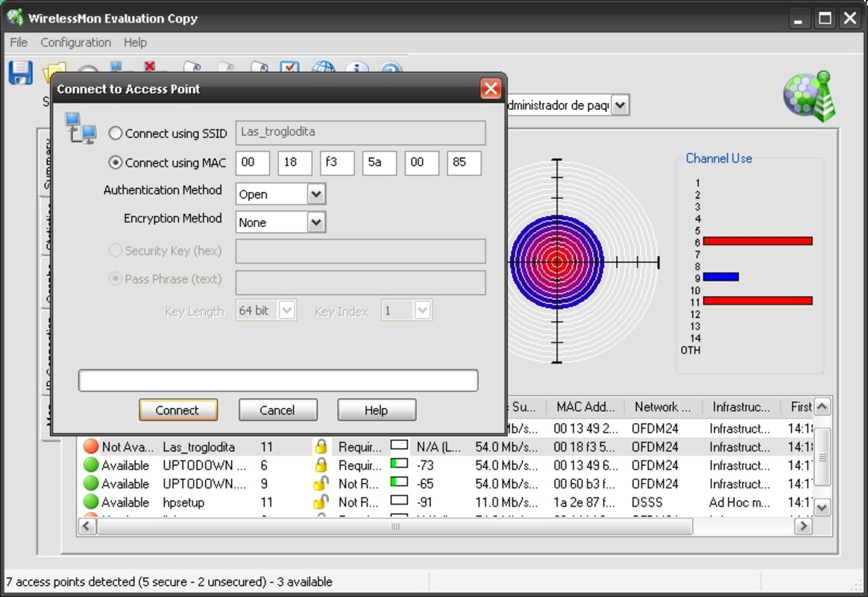Close the Connect to Access Point dialog
868x597 pixels.
tap(491, 89)
